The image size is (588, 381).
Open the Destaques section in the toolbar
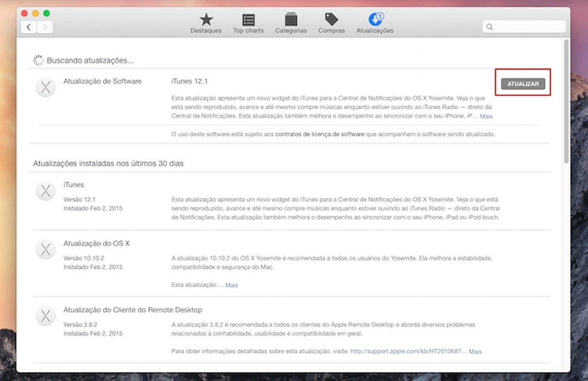pos(206,23)
